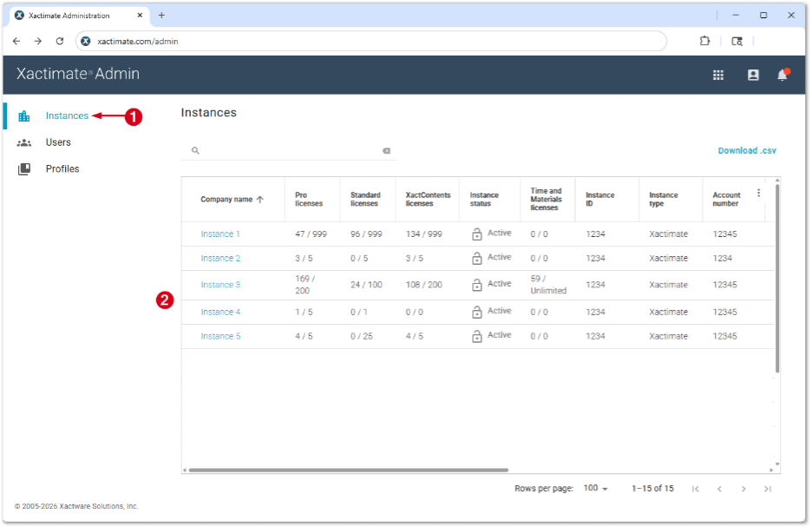Click into the instances search field
This screenshot has height=527, width=812.
[290, 151]
